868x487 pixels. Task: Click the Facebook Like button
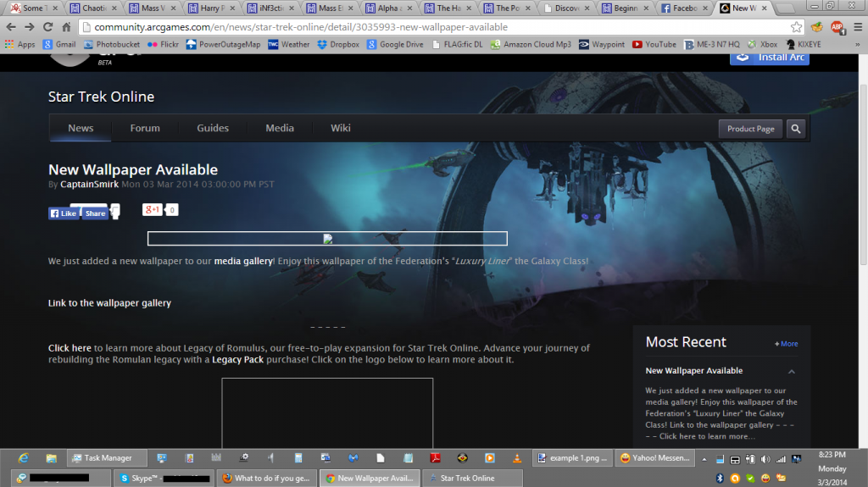click(64, 213)
